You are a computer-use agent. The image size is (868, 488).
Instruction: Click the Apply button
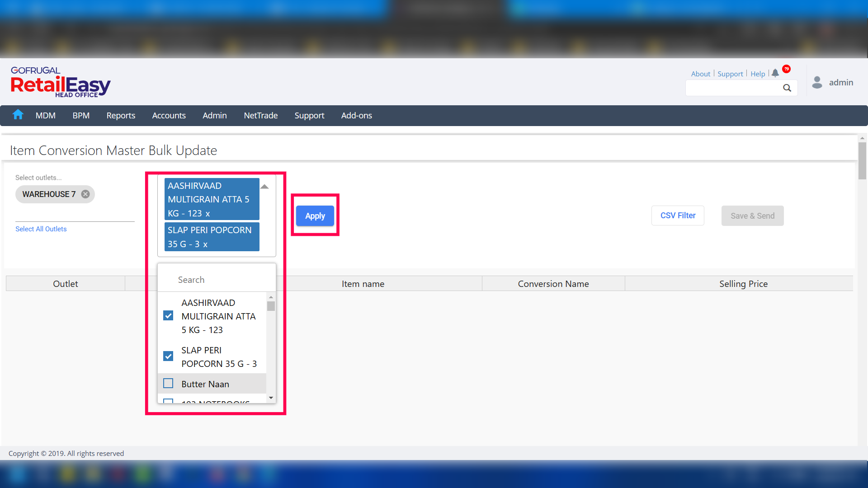pyautogui.click(x=315, y=216)
